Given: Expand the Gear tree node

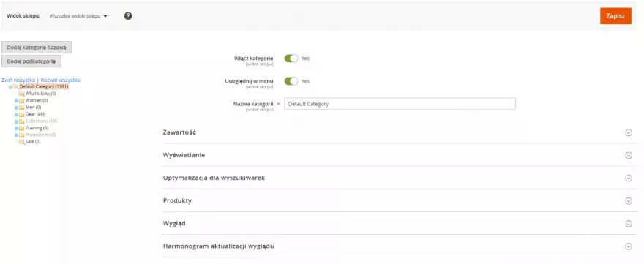Looking at the screenshot, I should [16, 115].
